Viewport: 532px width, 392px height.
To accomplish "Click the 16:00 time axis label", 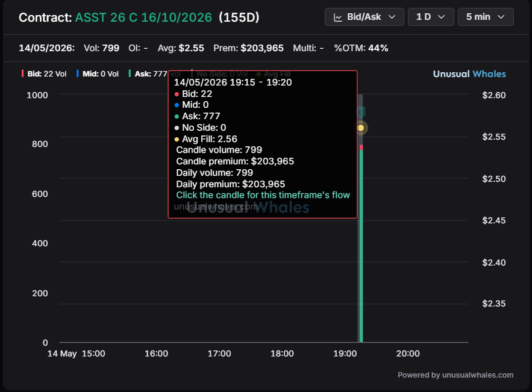I will pos(157,353).
